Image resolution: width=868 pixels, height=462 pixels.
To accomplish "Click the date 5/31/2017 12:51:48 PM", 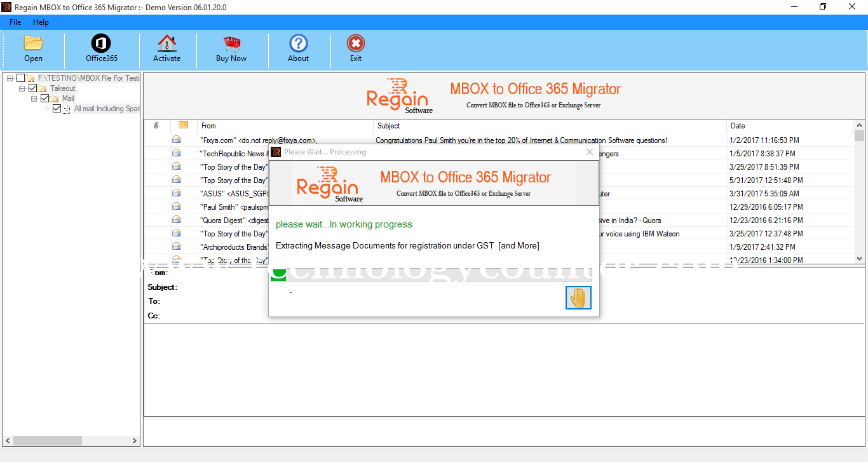I will tap(766, 180).
